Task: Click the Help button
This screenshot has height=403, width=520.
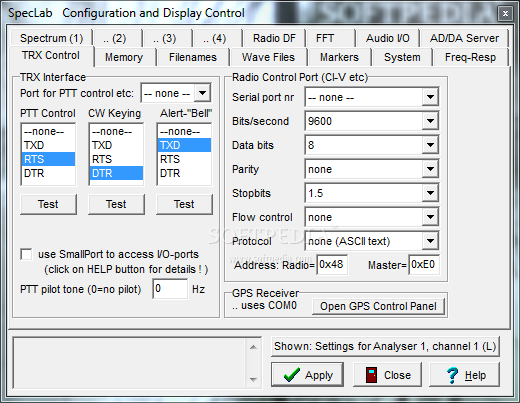Action: pyautogui.click(x=464, y=375)
